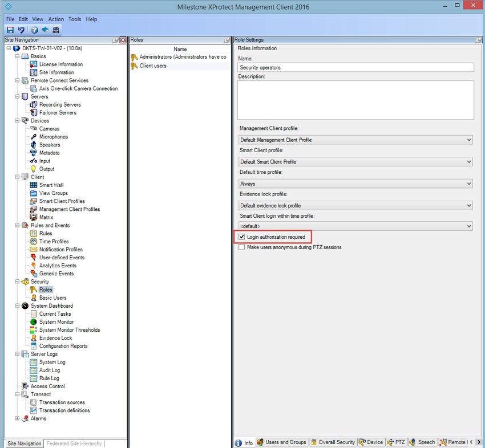The image size is (485, 448).
Task: Select Administrators role key icon
Action: coord(134,57)
